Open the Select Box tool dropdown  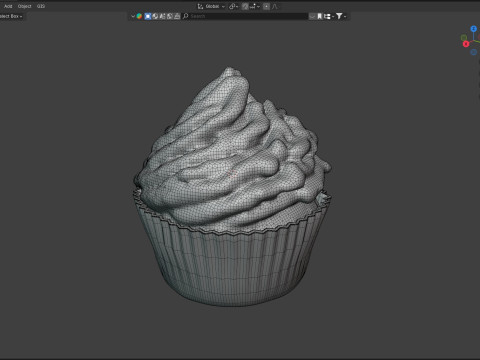[x=11, y=16]
